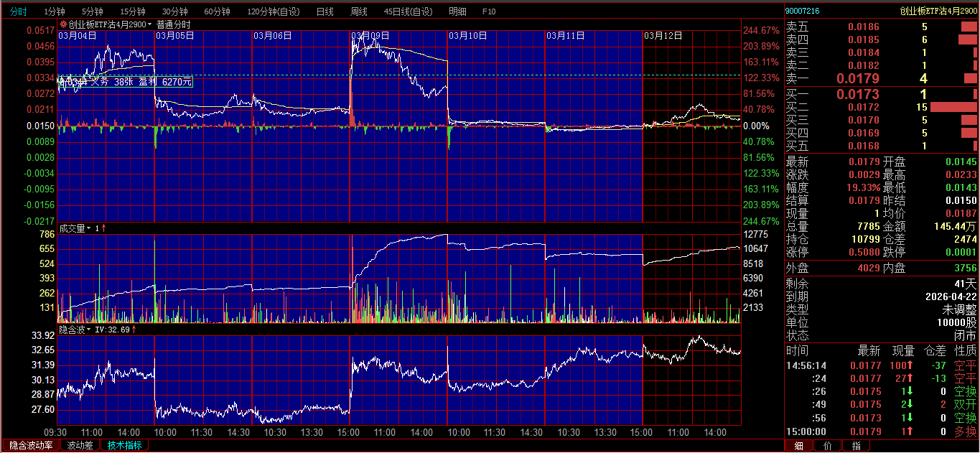Viewport: 980px width, 453px height.
Task: Click the 买二 price 0.0172
Action: [864, 107]
